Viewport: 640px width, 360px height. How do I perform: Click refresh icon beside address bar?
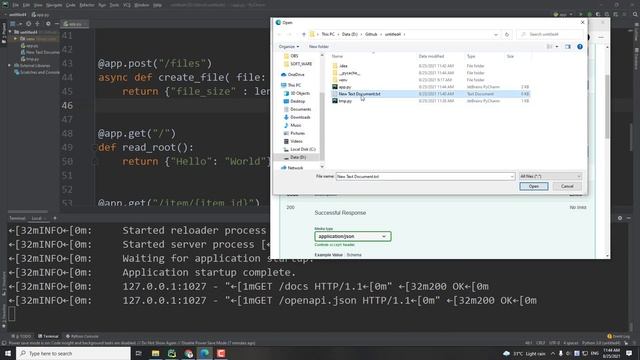(x=507, y=35)
